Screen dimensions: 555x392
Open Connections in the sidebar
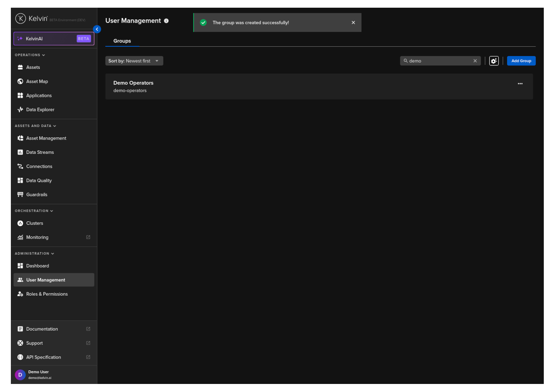click(x=54, y=166)
